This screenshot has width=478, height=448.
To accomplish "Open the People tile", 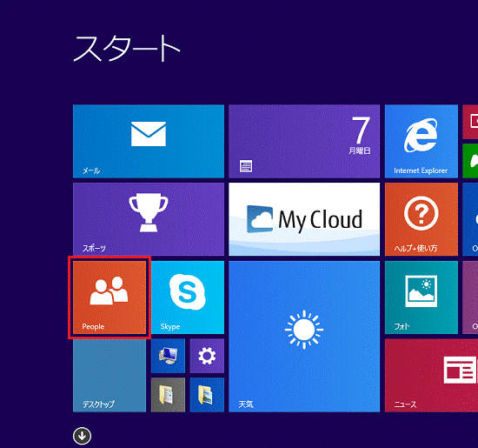I will (x=110, y=298).
